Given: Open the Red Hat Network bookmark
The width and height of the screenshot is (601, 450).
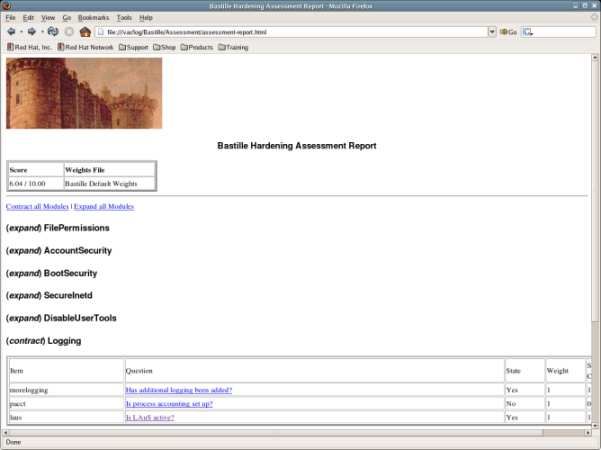Looking at the screenshot, I should point(85,47).
